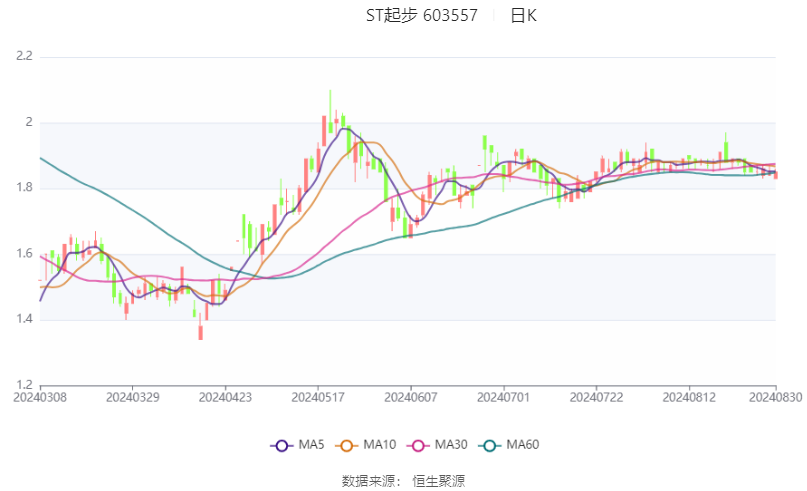Toggle the MA5 series via its text label
Viewport: 807px width, 491px height.
click(x=310, y=445)
